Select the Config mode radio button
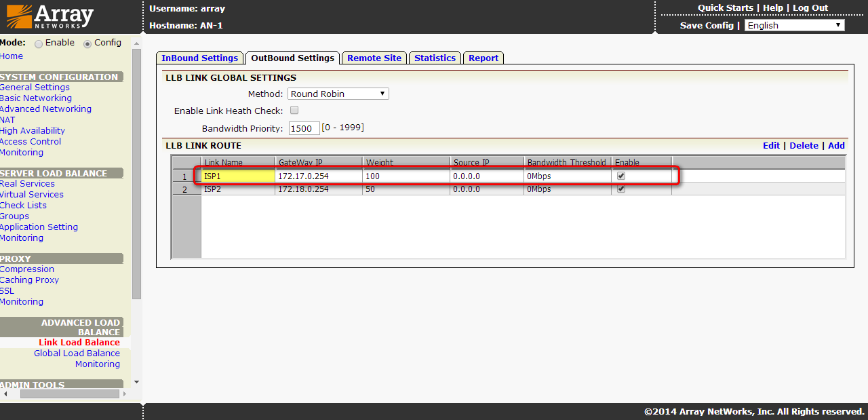 [x=87, y=43]
